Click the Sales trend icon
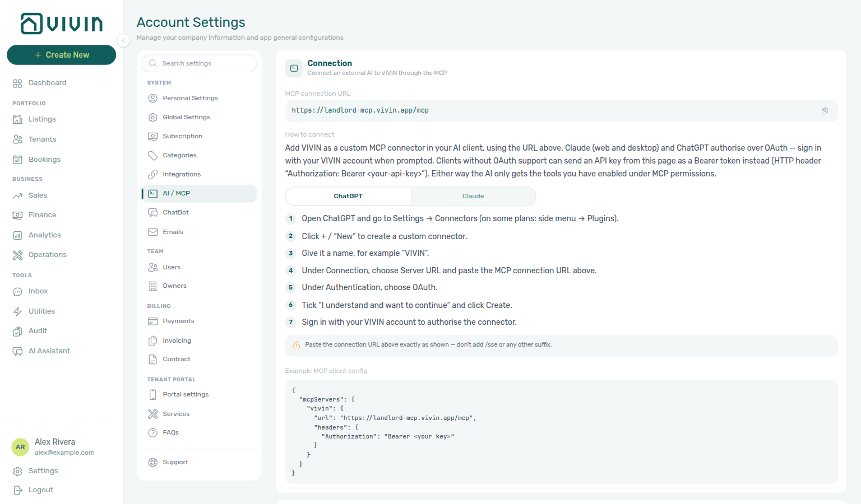Image resolution: width=861 pixels, height=504 pixels. point(17,195)
